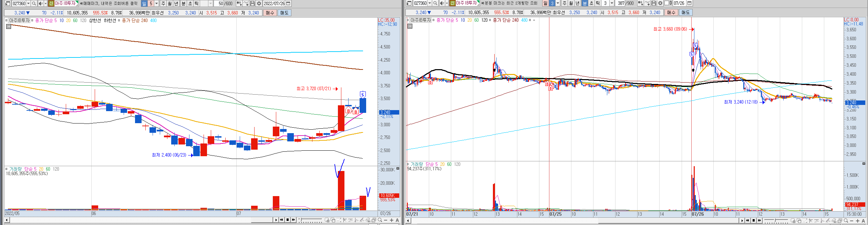Open the gear settings icon in right chart

[x=660, y=3]
